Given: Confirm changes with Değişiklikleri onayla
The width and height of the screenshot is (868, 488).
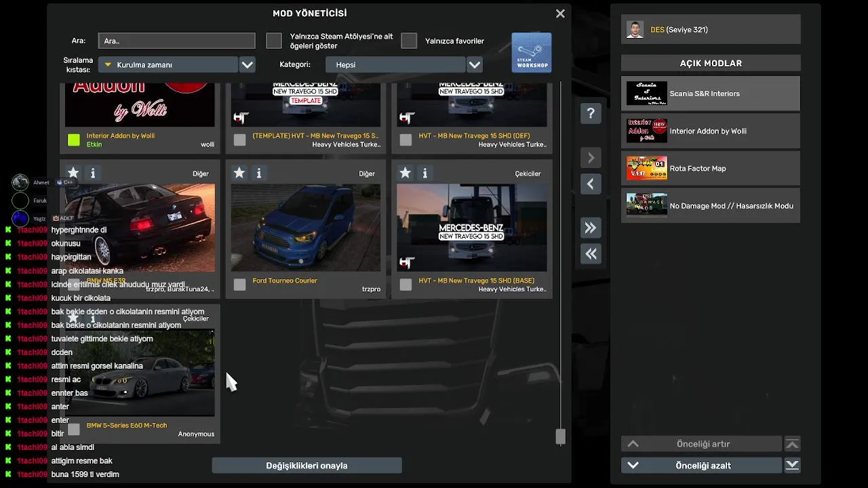Looking at the screenshot, I should click(x=307, y=466).
